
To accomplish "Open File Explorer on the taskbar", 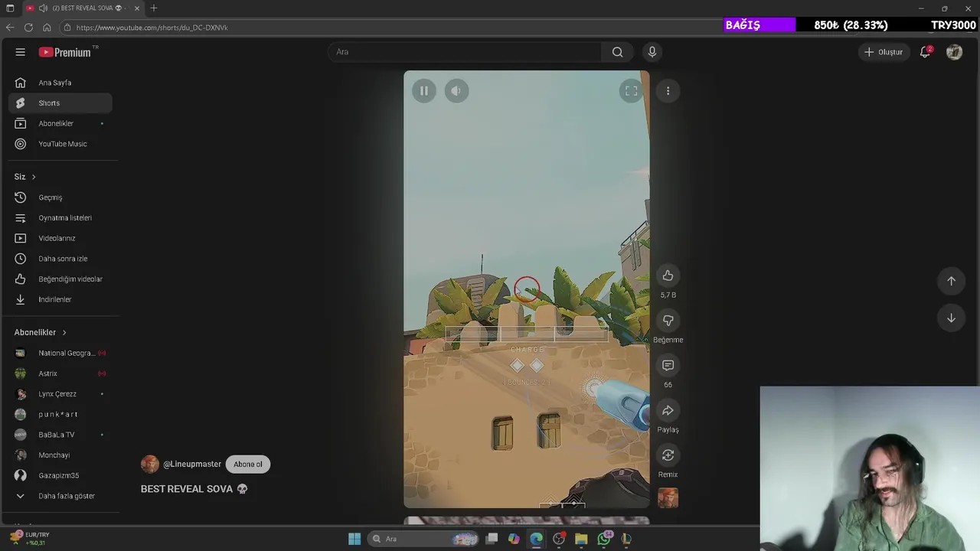I will (581, 539).
